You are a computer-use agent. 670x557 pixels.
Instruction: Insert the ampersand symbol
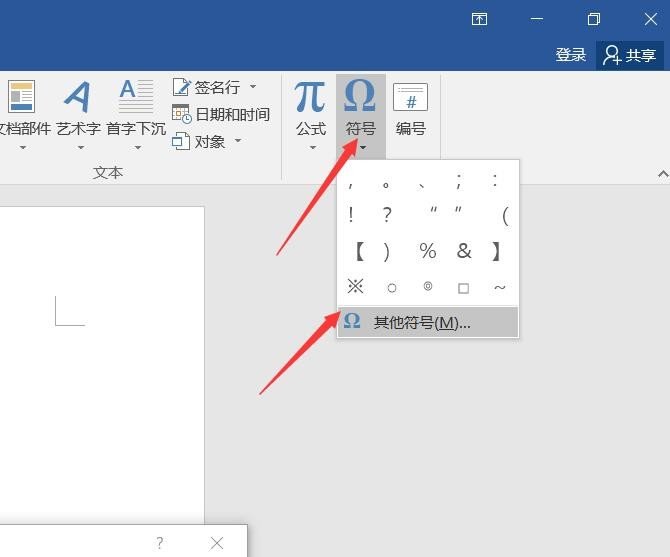click(x=463, y=251)
